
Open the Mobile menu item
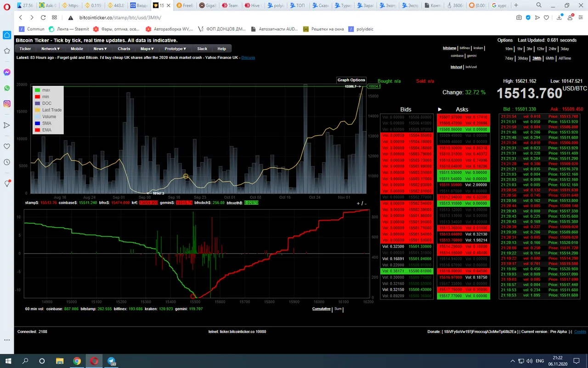[77, 49]
